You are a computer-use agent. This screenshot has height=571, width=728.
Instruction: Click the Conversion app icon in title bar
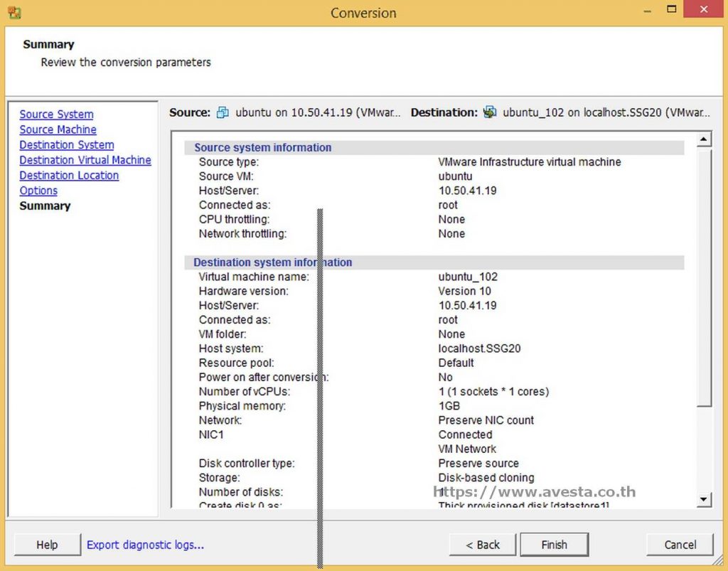point(14,13)
